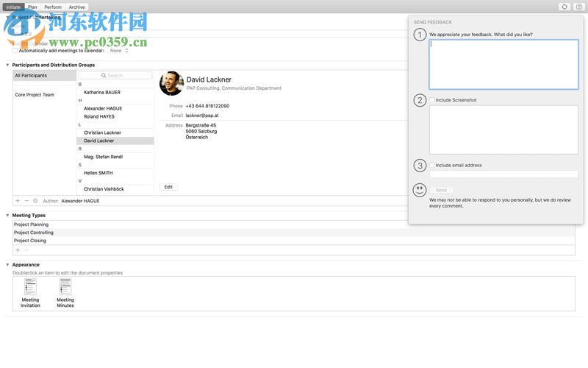This screenshot has width=588, height=368.
Task: Click in the feedback text area
Action: (503, 65)
